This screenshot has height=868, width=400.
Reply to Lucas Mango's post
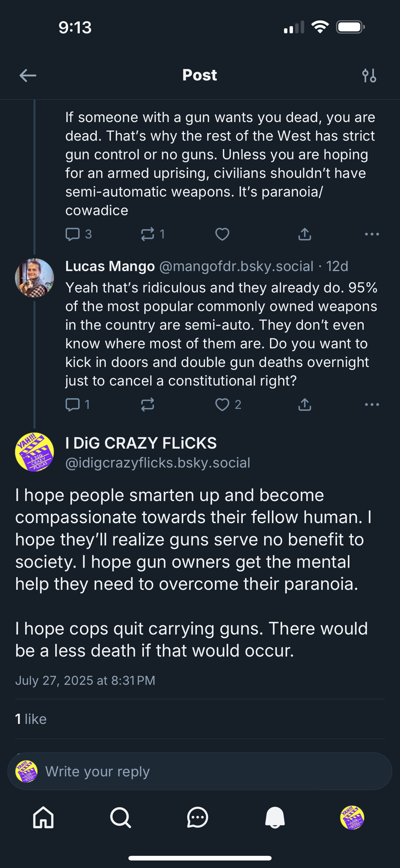[72, 404]
